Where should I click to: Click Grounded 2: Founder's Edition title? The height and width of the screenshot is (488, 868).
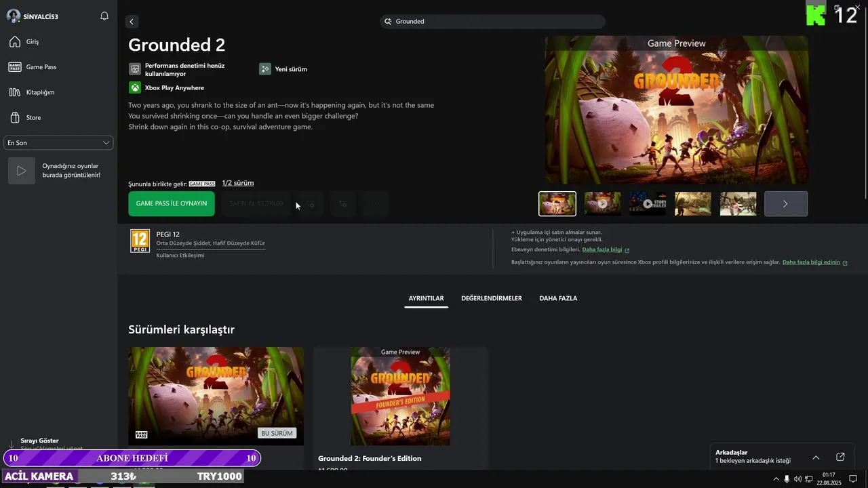tap(370, 458)
